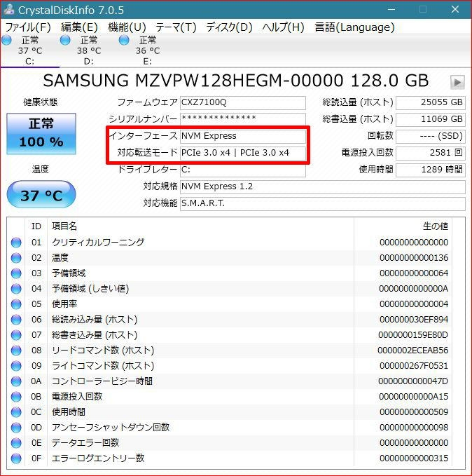Click the CrystalDiskInfo app icon in title bar
472x476 pixels.
pos(8,9)
